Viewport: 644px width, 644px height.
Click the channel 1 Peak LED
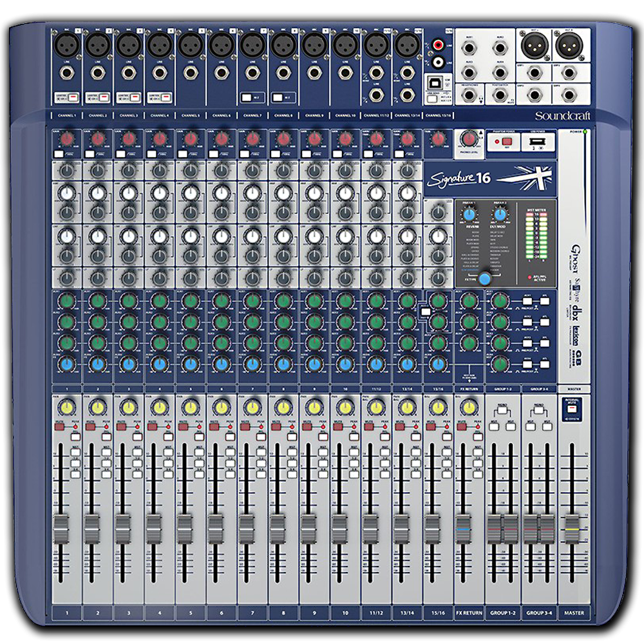(x=75, y=427)
